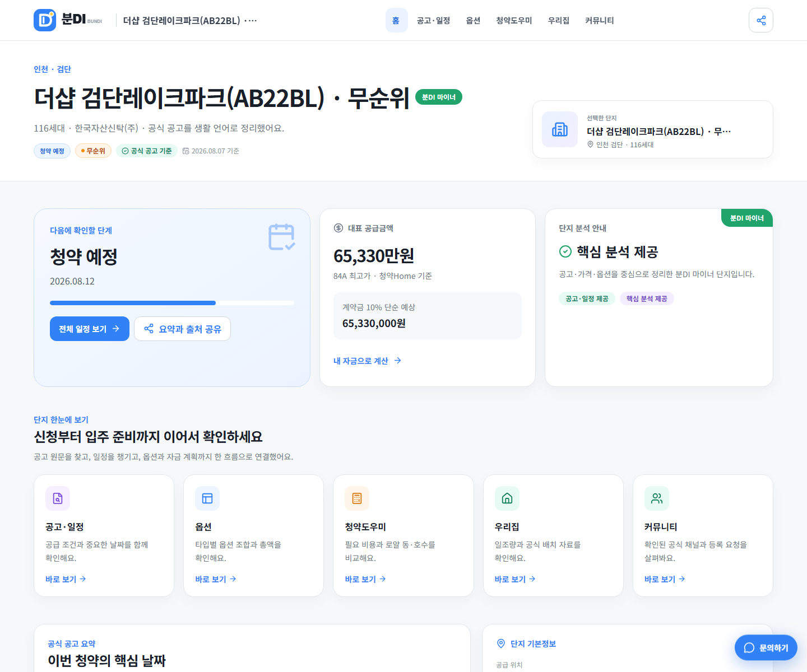
Task: Switch to the 공고·일정 tab
Action: click(433, 20)
